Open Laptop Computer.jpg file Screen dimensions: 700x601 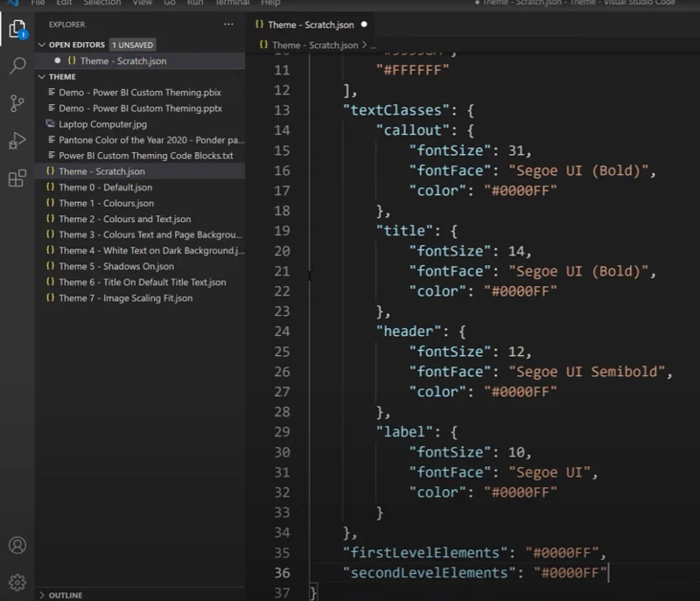point(140,124)
